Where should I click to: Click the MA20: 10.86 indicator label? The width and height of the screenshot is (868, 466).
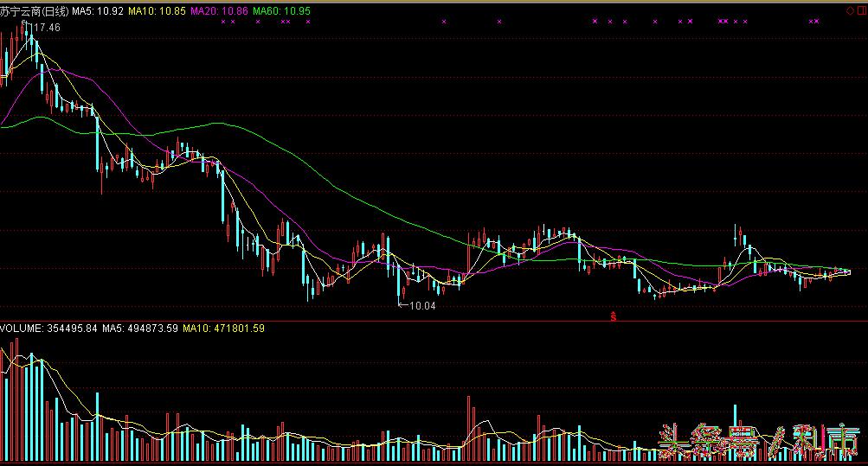click(219, 11)
